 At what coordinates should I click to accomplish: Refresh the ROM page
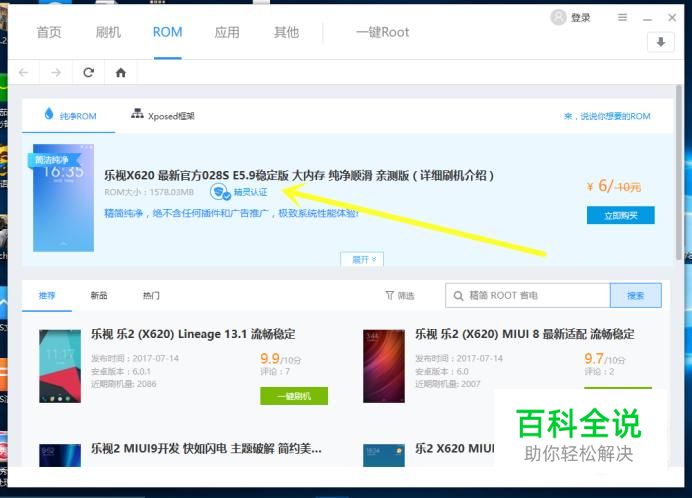tap(89, 72)
